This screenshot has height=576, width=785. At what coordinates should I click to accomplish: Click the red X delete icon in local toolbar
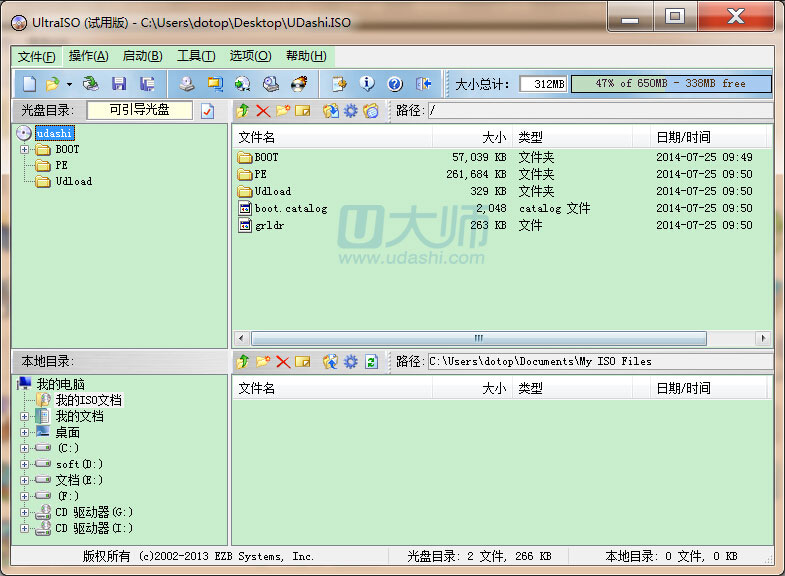click(283, 361)
